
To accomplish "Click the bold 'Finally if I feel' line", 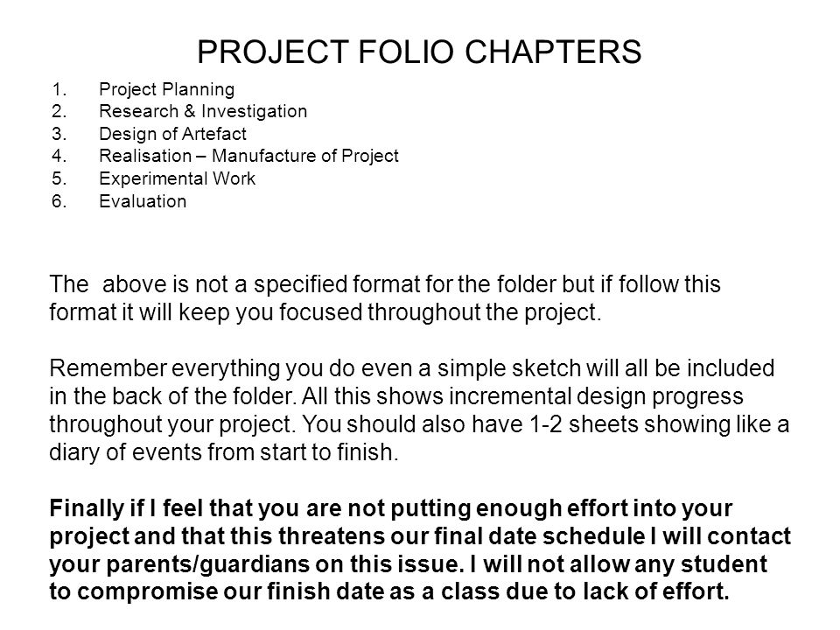I will tap(390, 507).
